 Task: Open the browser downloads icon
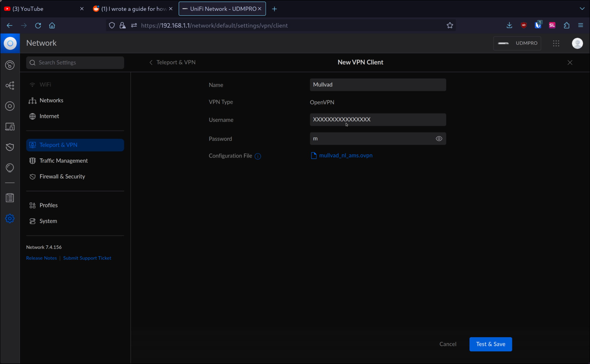509,25
